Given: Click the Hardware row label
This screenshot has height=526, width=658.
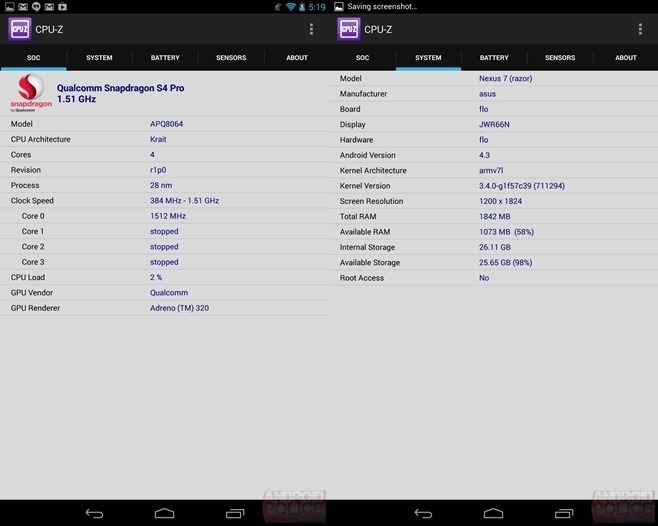Looking at the screenshot, I should tap(356, 140).
